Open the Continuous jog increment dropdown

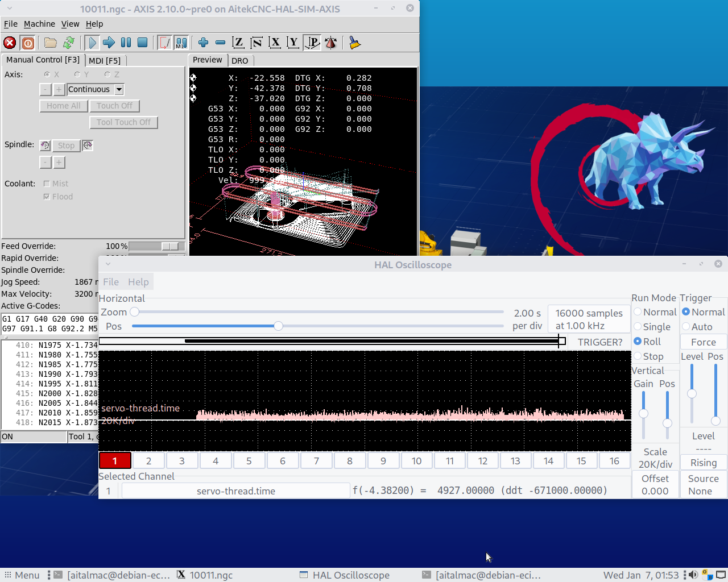[x=119, y=89]
